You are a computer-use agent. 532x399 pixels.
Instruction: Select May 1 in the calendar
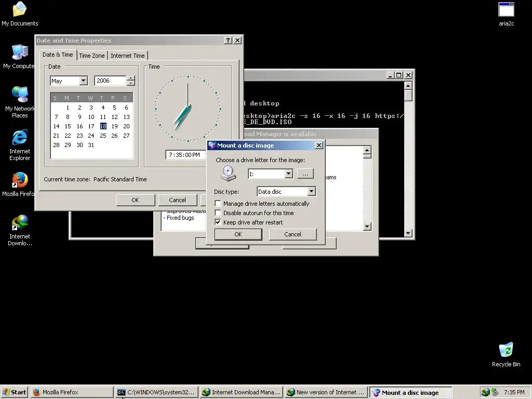click(x=68, y=108)
